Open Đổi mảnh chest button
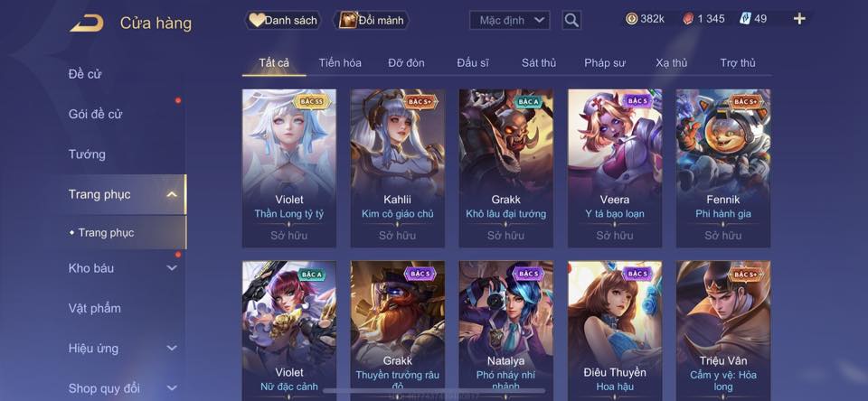Viewport: 868px width, 401px height. tap(371, 21)
